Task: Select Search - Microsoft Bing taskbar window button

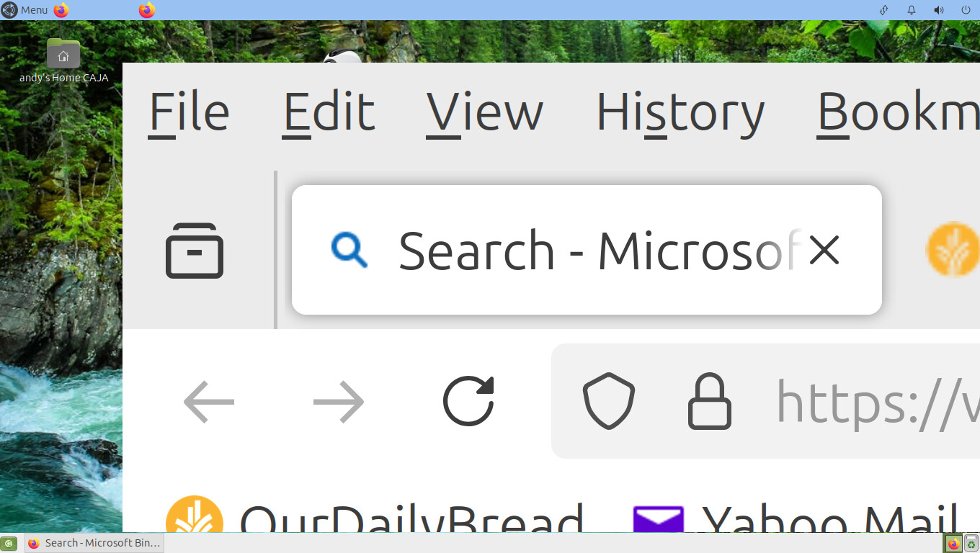Action: (x=94, y=543)
